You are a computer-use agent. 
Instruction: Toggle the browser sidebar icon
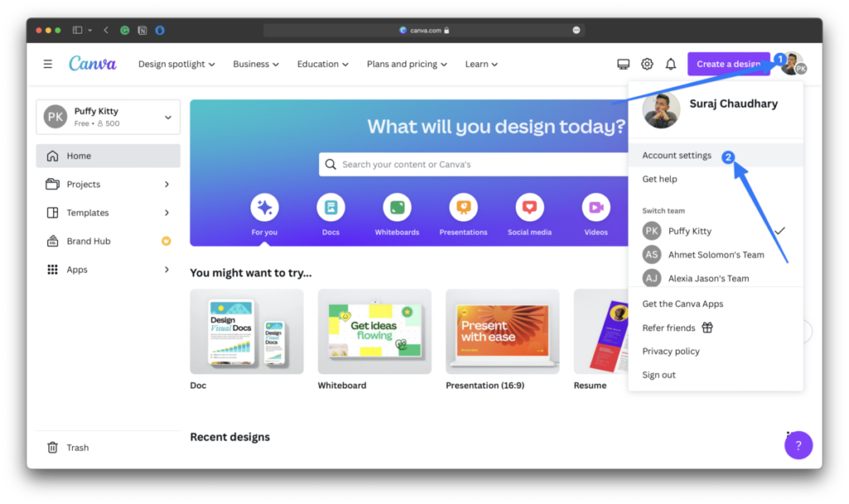pyautogui.click(x=77, y=31)
